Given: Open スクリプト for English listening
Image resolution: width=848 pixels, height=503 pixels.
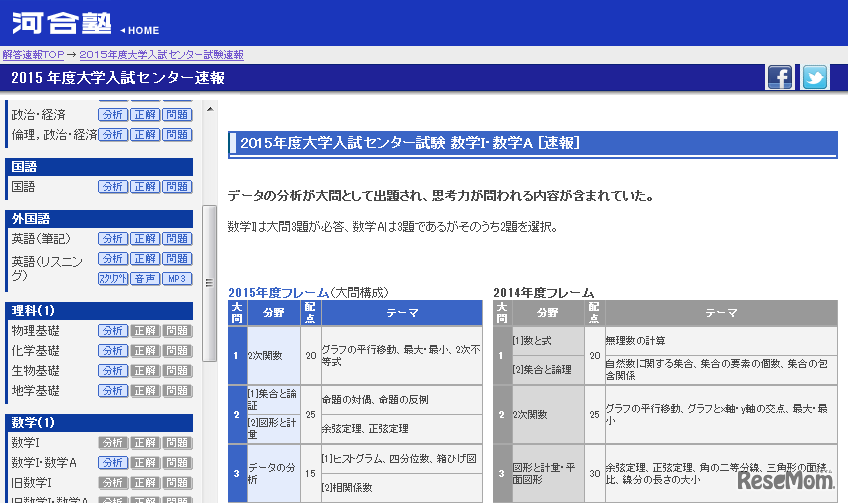Looking at the screenshot, I should tap(112, 279).
